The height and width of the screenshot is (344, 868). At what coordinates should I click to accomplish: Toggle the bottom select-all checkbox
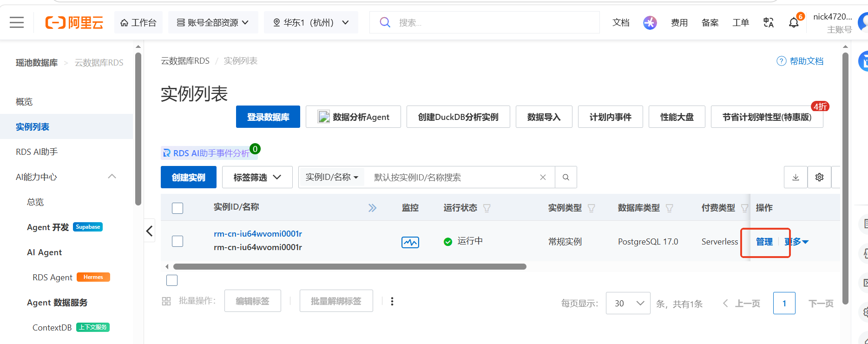pos(172,280)
